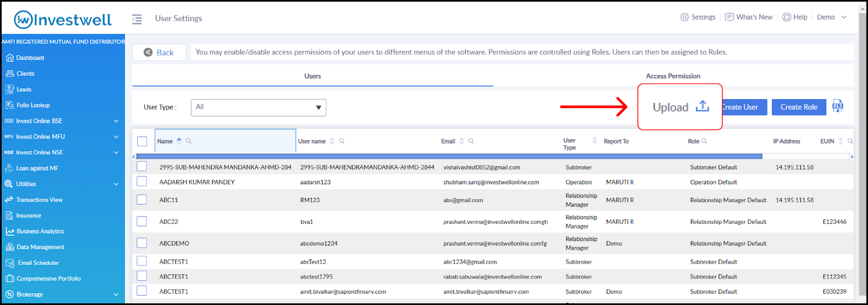This screenshot has height=305, width=868.
Task: Click the Insurance sidebar icon
Action: pyautogui.click(x=9, y=216)
